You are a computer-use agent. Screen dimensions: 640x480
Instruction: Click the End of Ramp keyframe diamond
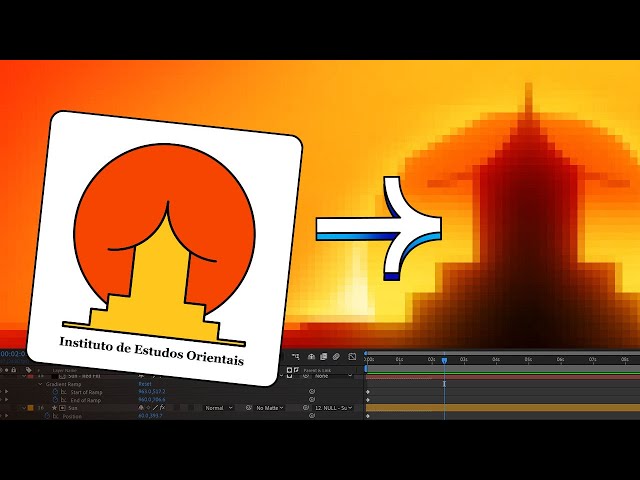coord(368,400)
